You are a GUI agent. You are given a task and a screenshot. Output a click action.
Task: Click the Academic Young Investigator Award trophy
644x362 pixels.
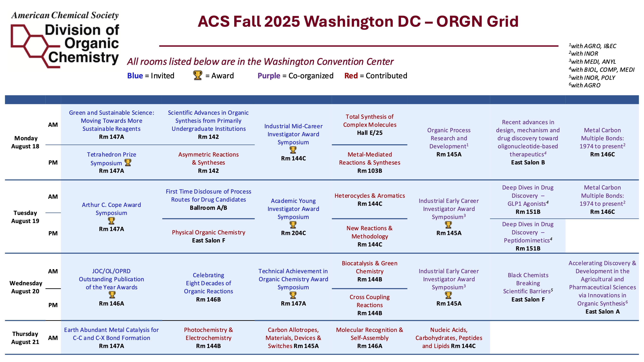click(x=293, y=225)
